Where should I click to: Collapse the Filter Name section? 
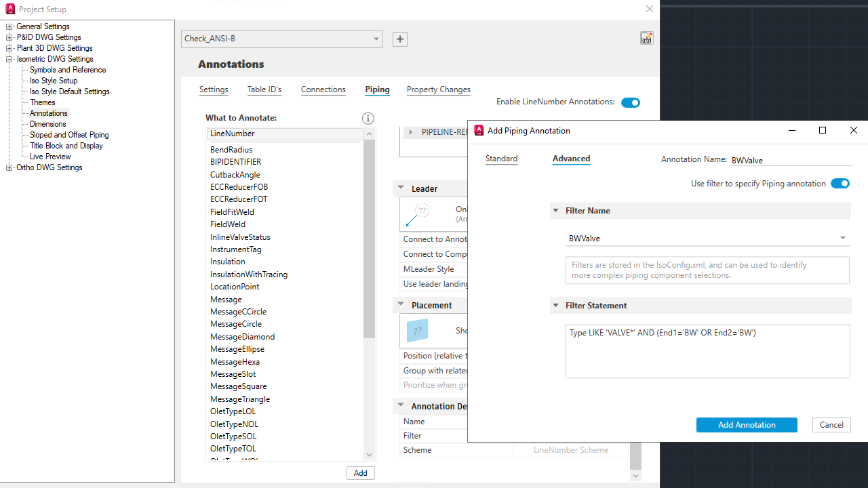[x=556, y=211]
